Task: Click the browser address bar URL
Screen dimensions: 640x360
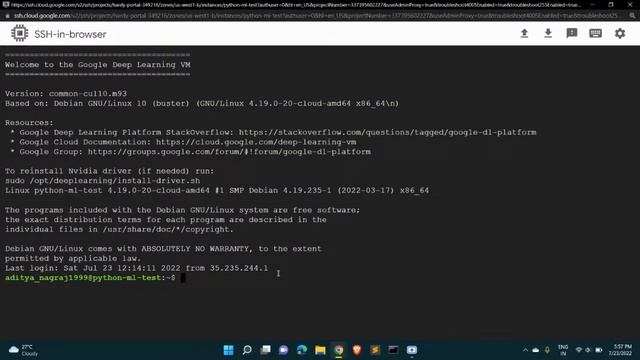Action: pos(315,16)
